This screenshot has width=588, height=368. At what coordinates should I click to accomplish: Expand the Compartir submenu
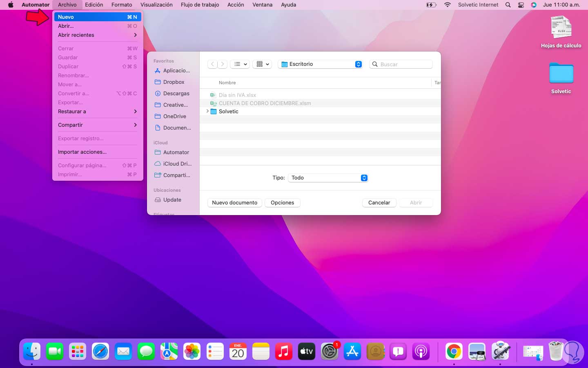98,125
